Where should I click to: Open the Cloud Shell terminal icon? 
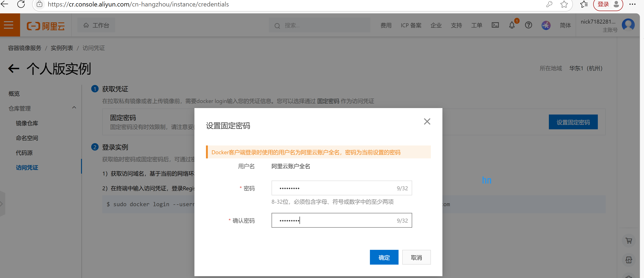tap(495, 25)
